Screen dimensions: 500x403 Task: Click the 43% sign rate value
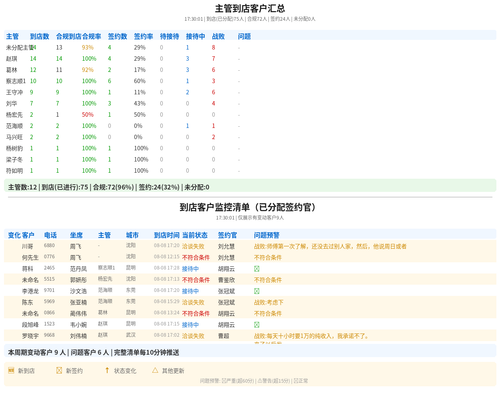coord(140,104)
